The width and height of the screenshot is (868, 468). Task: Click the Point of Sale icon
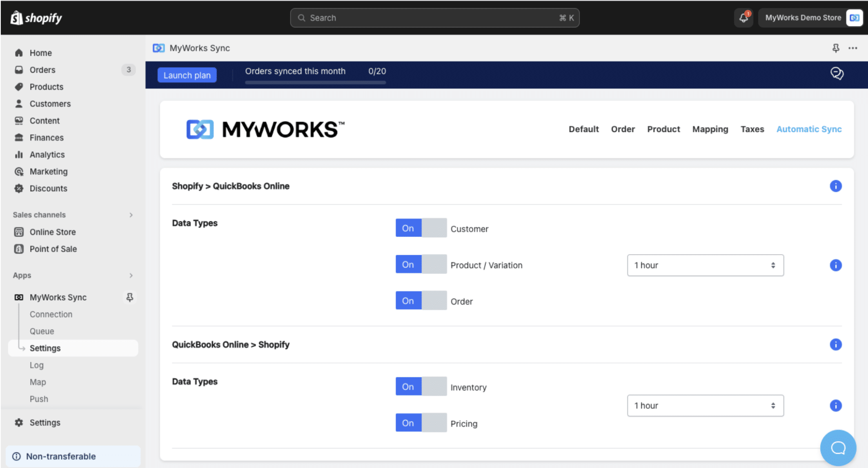pyautogui.click(x=19, y=249)
